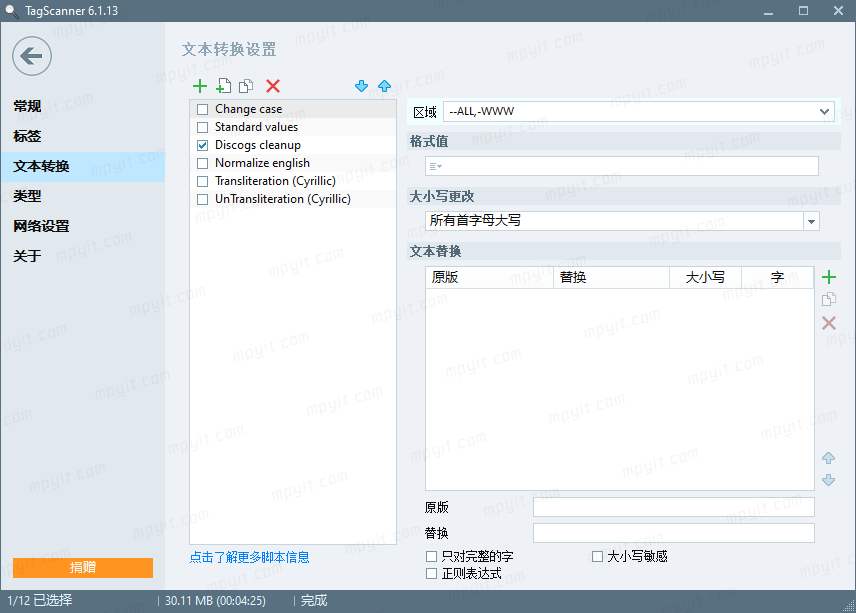Screen dimensions: 856x613
Task: Enable the Normalize english checkbox
Action: [x=203, y=163]
